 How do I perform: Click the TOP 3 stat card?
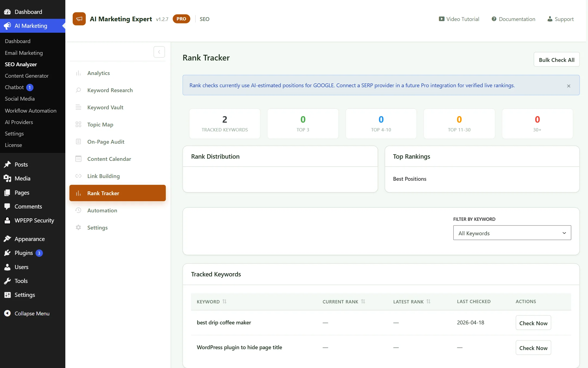(x=303, y=123)
